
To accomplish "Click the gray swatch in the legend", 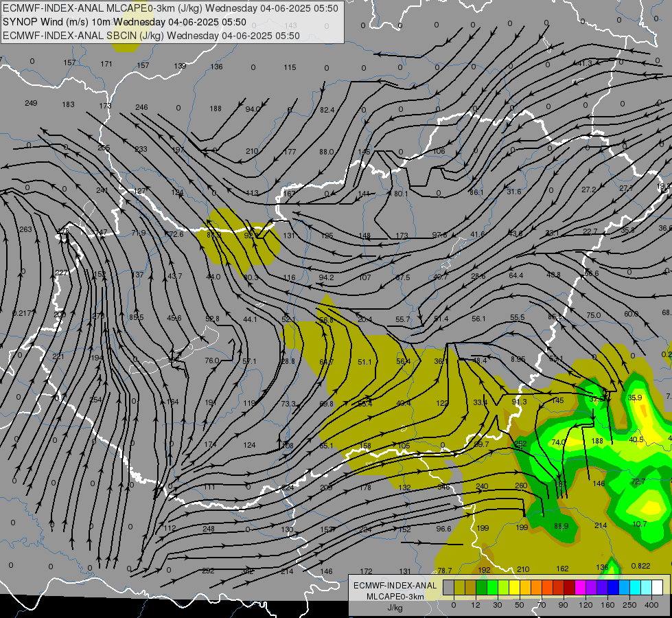I will click(x=449, y=588).
